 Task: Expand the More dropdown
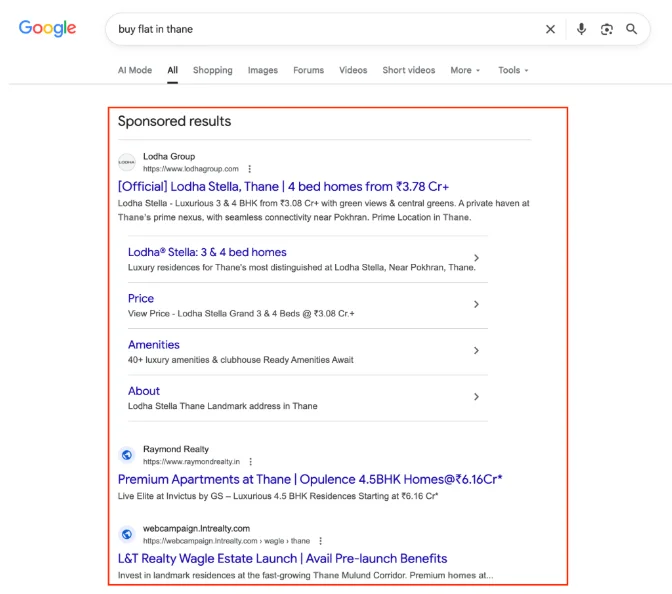tap(465, 70)
